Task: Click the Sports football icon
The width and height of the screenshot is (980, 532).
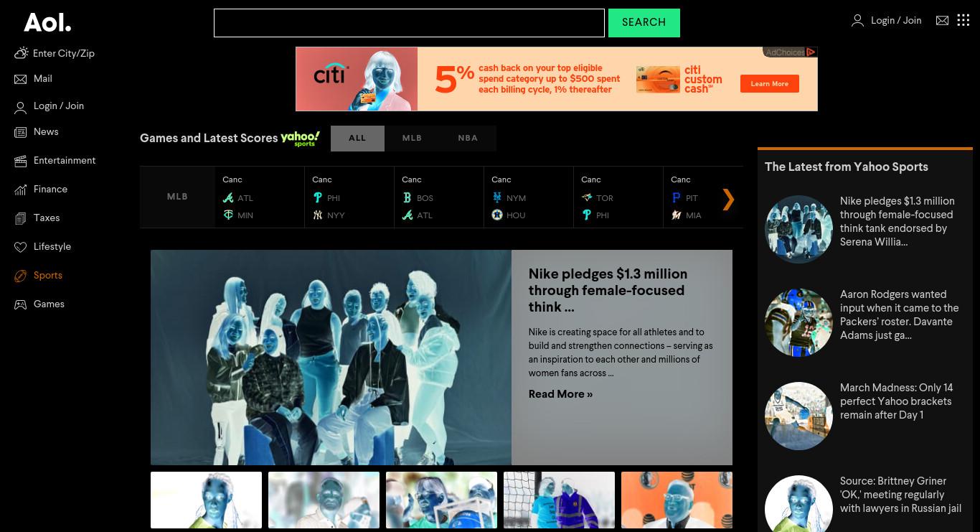Action: [21, 276]
